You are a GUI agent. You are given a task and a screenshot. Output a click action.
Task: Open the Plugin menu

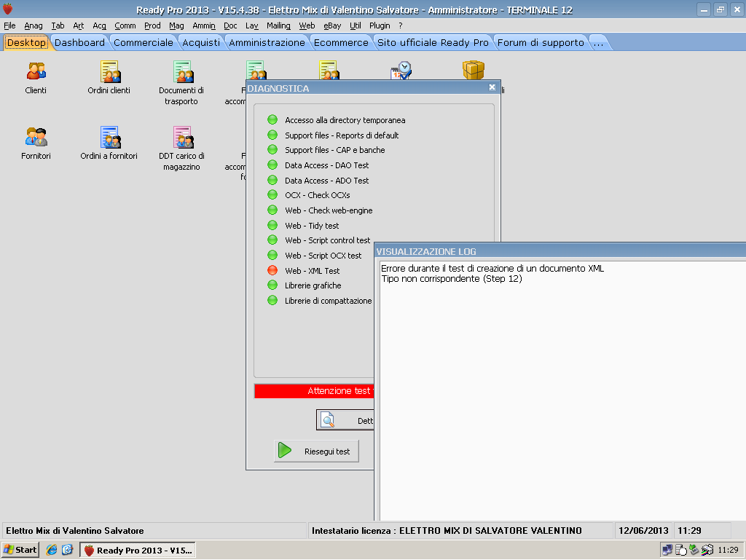(x=380, y=25)
